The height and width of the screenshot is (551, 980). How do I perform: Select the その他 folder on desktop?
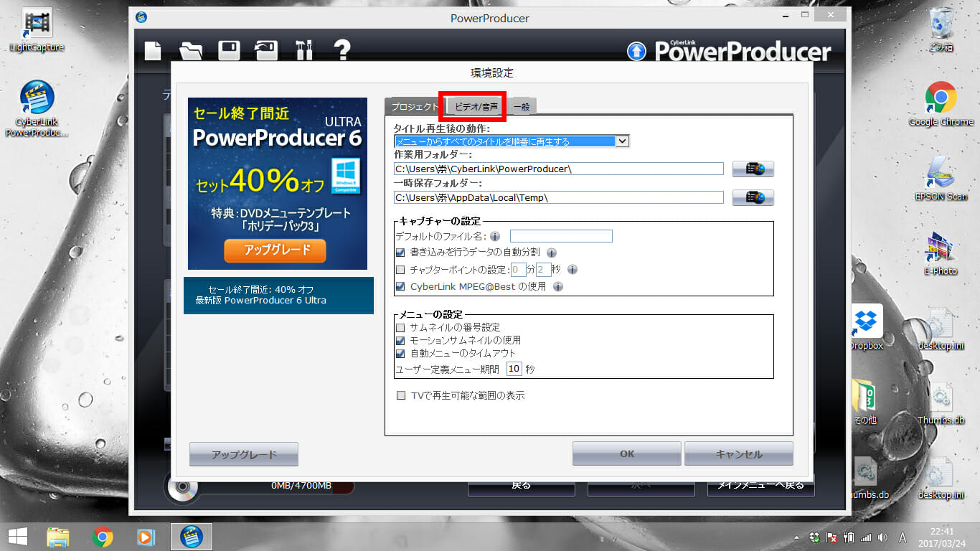[x=867, y=402]
